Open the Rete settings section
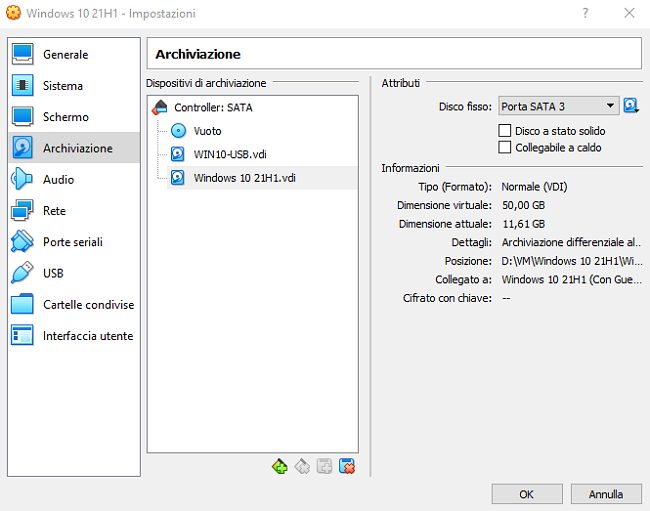 tap(74, 211)
